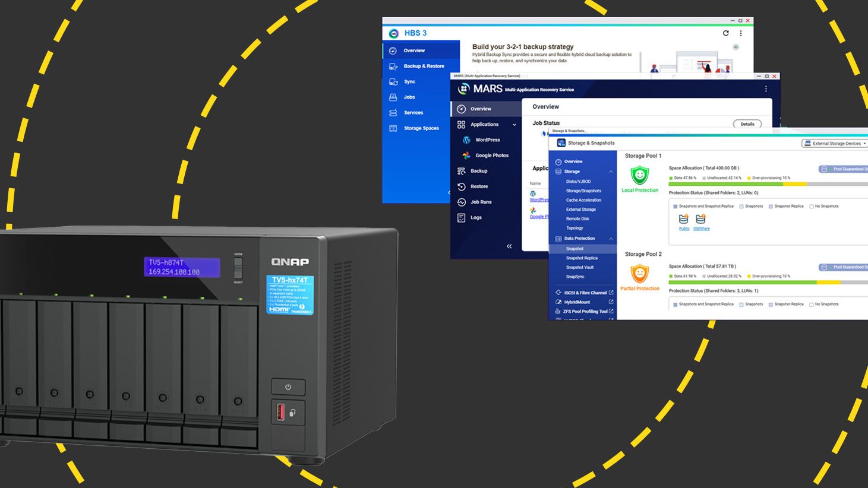Toggle Snapshot Replica checkbox in Storage Pool 2
Image resolution: width=868 pixels, height=488 pixels.
(771, 305)
